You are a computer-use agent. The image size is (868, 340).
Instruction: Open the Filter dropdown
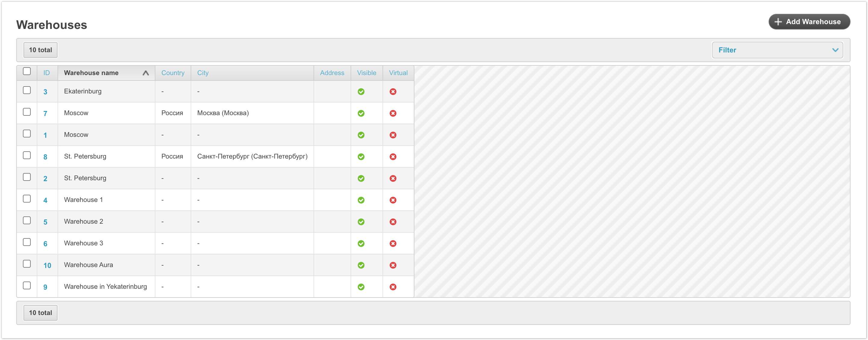point(777,50)
